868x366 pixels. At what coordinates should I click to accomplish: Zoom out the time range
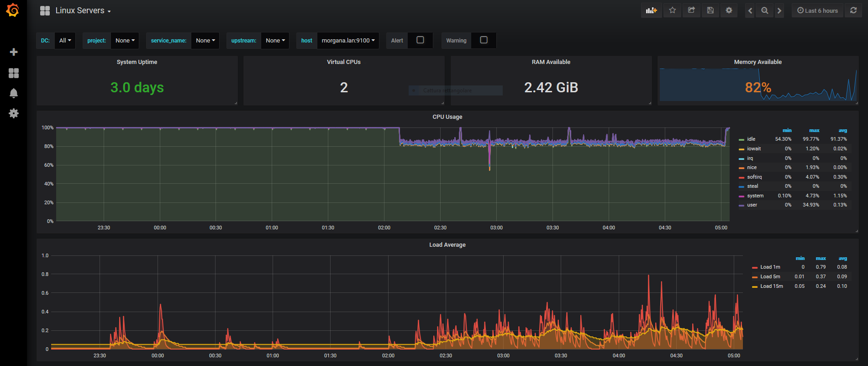pyautogui.click(x=764, y=11)
